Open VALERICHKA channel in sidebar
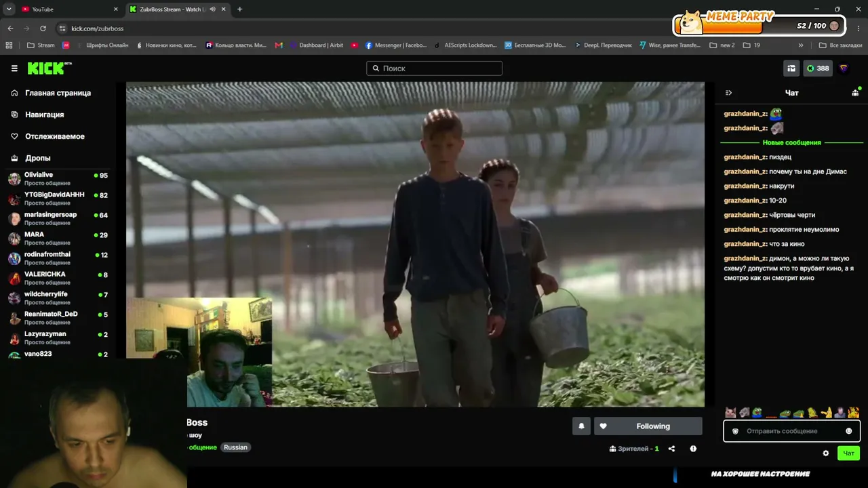Screen dimensions: 868x488 58,278
